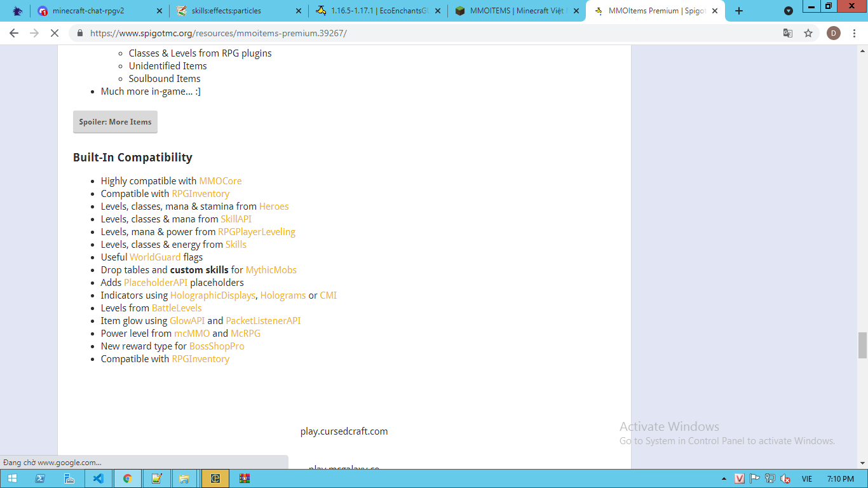The width and height of the screenshot is (868, 488).
Task: Open a new browser tab
Action: (738, 11)
